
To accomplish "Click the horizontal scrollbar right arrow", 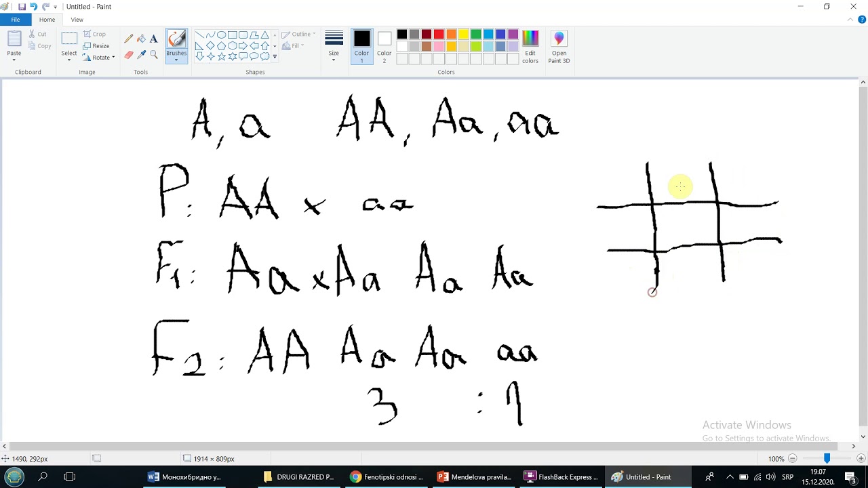I will click(x=854, y=446).
